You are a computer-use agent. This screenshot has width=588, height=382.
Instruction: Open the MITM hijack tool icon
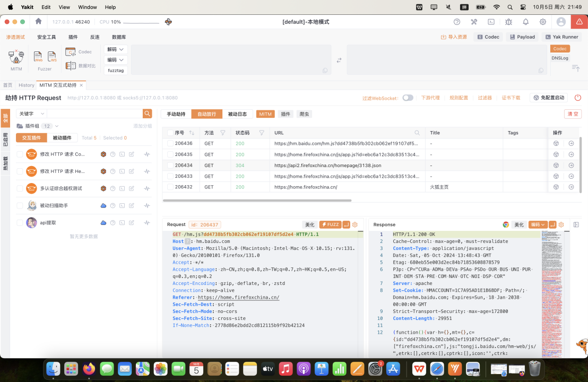pos(16,57)
